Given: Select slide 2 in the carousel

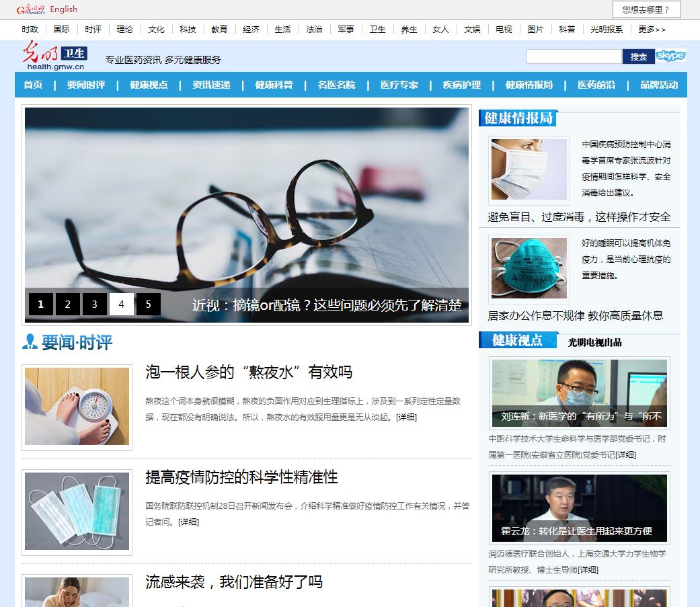Looking at the screenshot, I should click(67, 305).
